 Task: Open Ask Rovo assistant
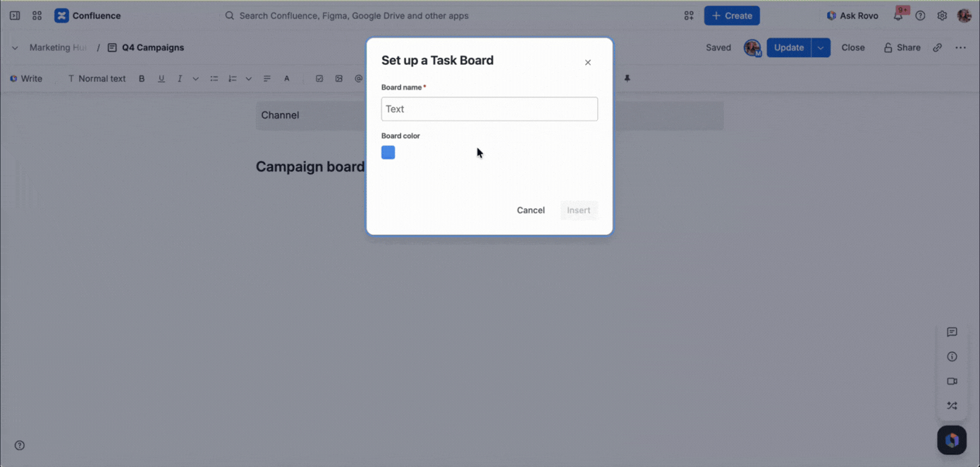pyautogui.click(x=852, y=16)
